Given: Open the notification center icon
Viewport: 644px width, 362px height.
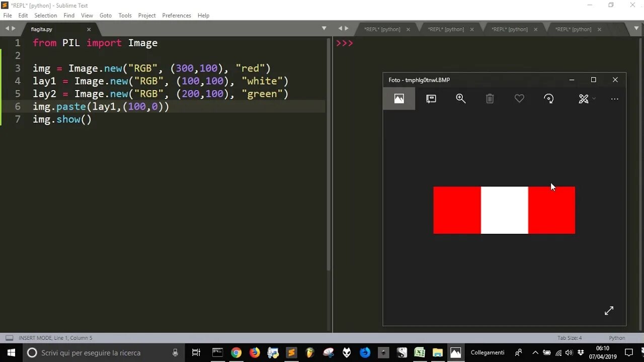Looking at the screenshot, I should (629, 352).
